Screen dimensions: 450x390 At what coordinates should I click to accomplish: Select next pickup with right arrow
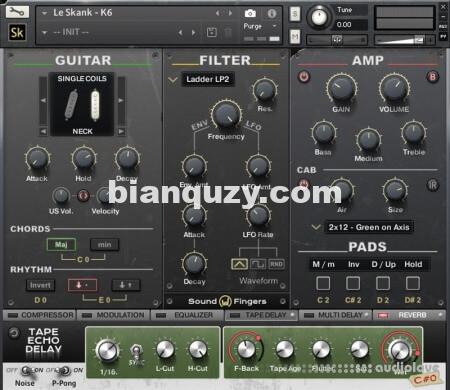[x=121, y=100]
